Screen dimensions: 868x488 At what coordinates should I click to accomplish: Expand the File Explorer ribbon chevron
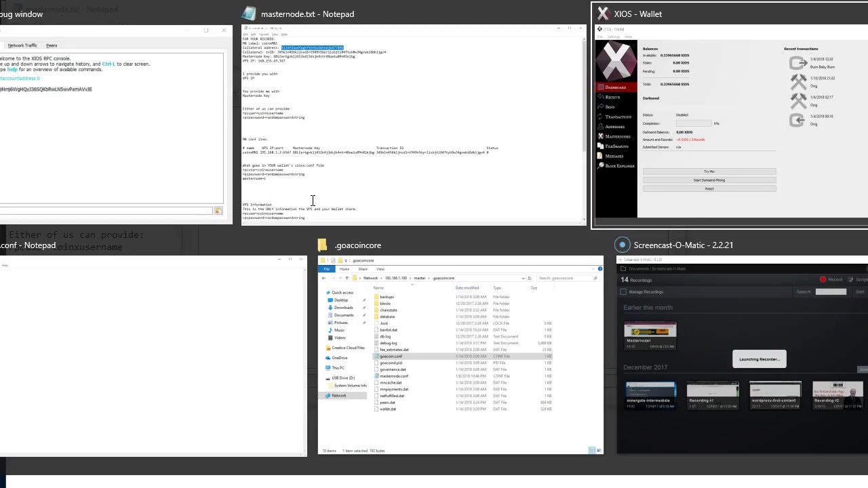pyautogui.click(x=594, y=269)
